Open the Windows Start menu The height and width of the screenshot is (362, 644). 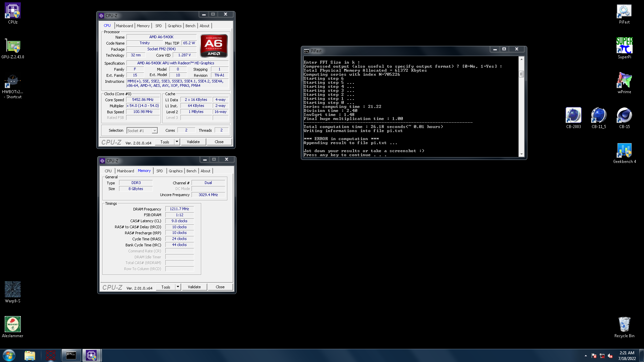[x=9, y=355]
